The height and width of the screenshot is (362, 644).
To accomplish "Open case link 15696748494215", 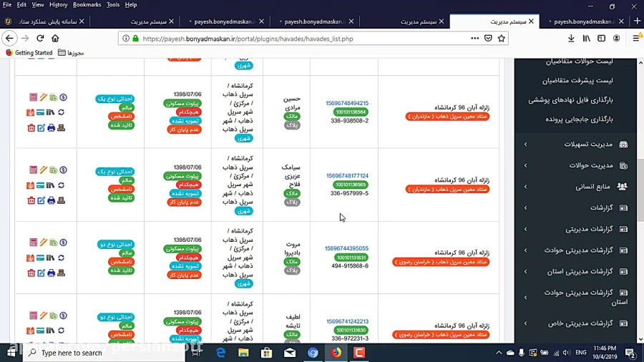I will coord(347,103).
